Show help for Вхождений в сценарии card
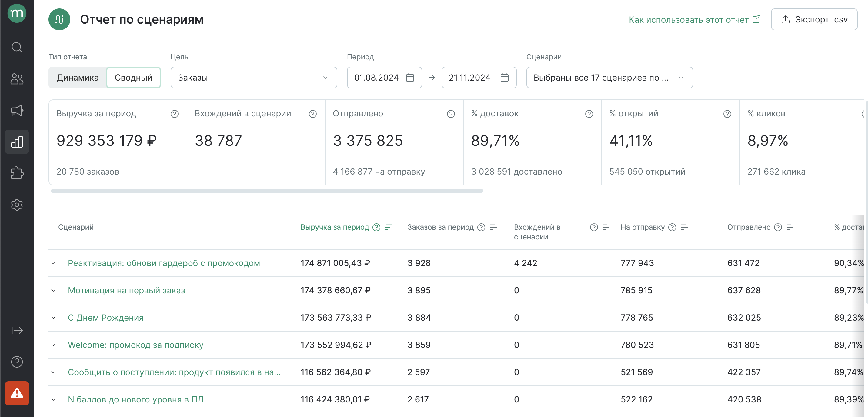This screenshot has height=417, width=868. 313,114
